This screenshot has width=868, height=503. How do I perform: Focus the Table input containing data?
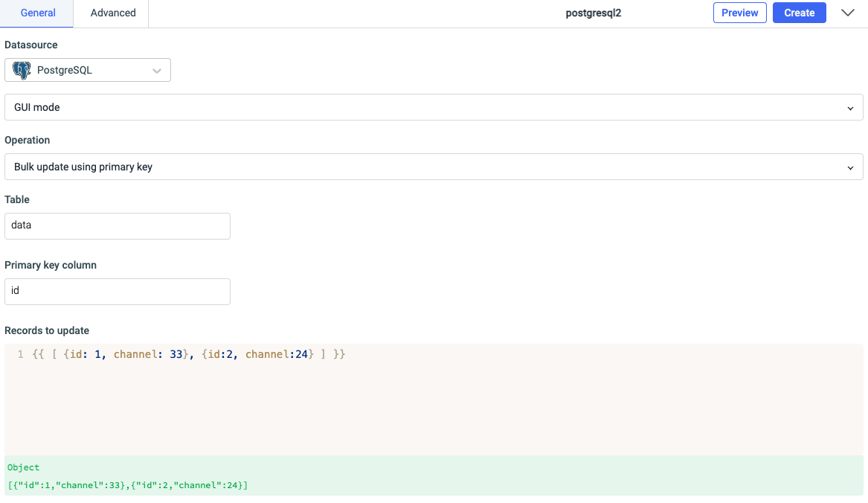pyautogui.click(x=118, y=226)
